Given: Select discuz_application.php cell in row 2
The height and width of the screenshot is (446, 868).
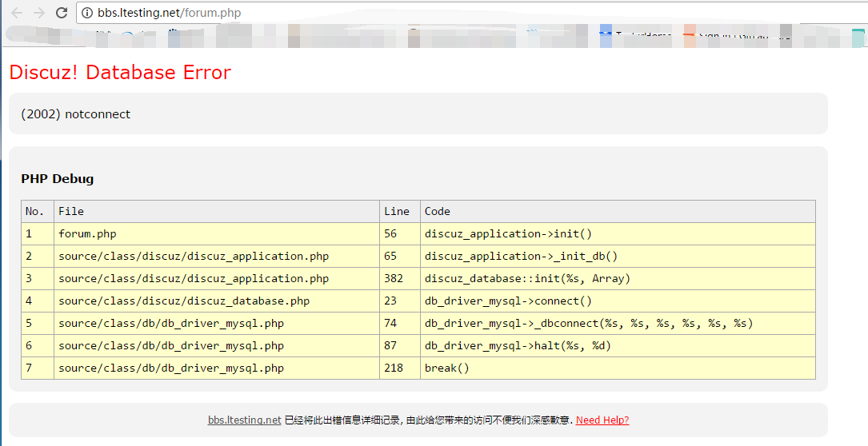Looking at the screenshot, I should point(217,257).
